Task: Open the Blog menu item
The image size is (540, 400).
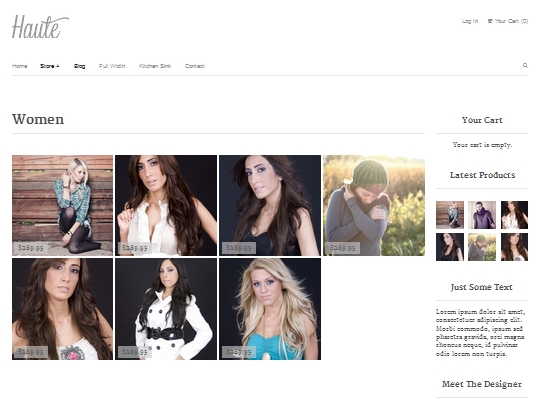Action: click(x=80, y=66)
